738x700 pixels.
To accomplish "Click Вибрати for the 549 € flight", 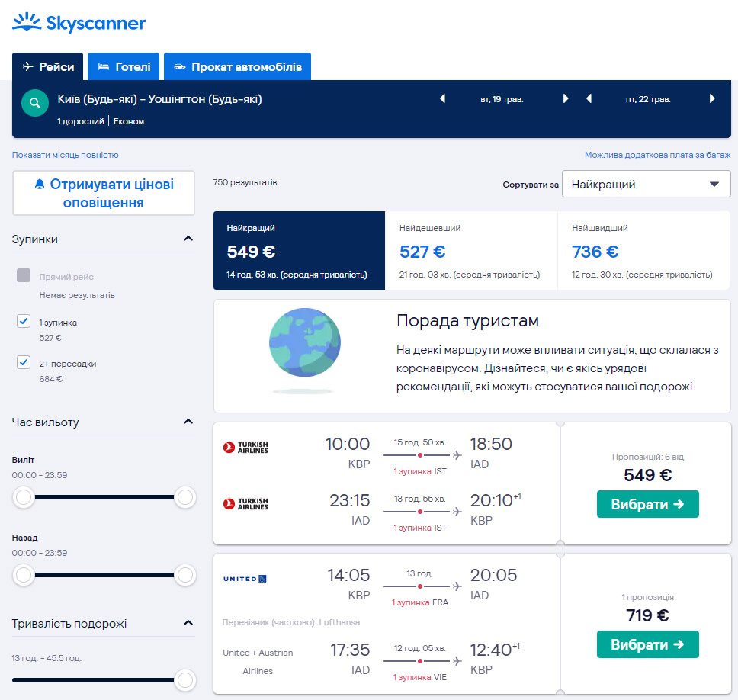I will pyautogui.click(x=647, y=504).
